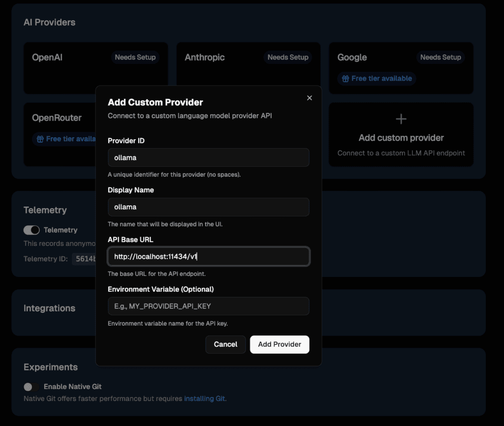Open the installing Git link

[204, 398]
